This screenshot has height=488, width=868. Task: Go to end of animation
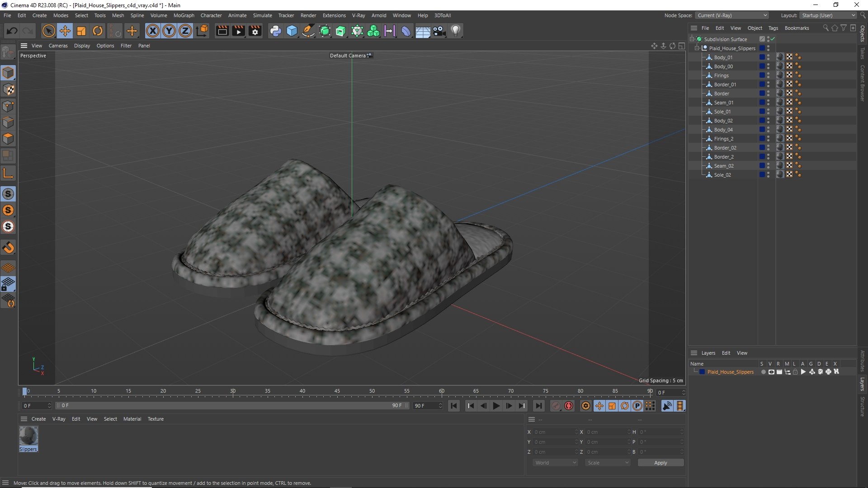[x=538, y=406]
